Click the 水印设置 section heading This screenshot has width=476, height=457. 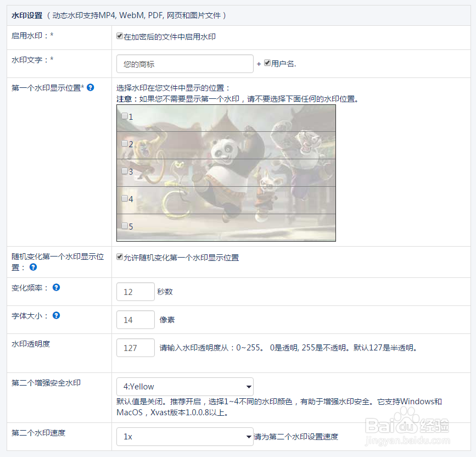pos(27,15)
